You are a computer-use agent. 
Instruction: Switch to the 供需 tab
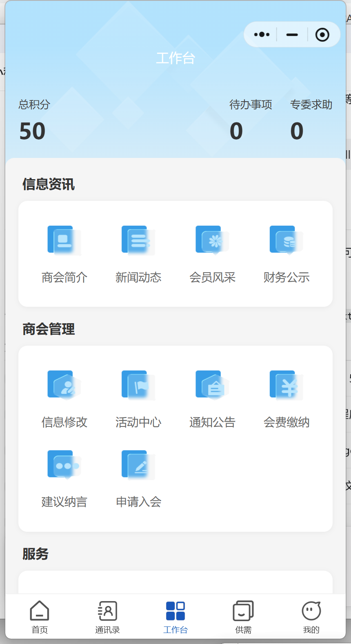[x=243, y=617]
